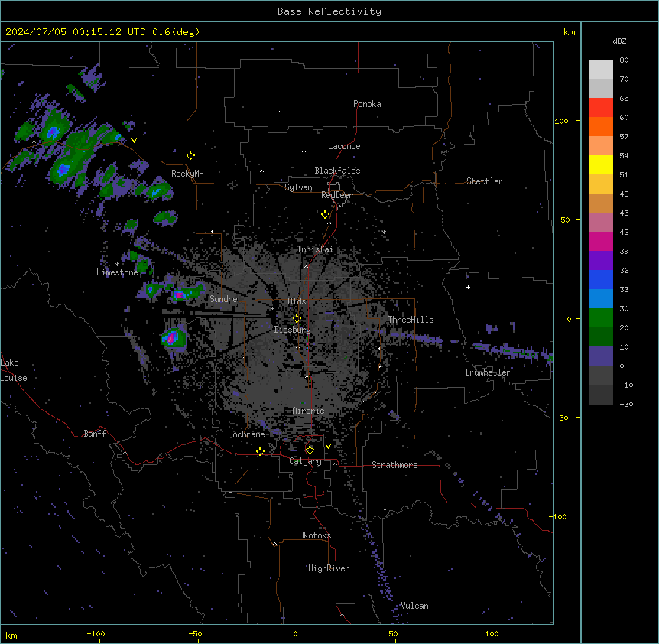Image resolution: width=659 pixels, height=644 pixels.
Task: Click the yellow diamond marker beside Olds
Action: tap(297, 319)
